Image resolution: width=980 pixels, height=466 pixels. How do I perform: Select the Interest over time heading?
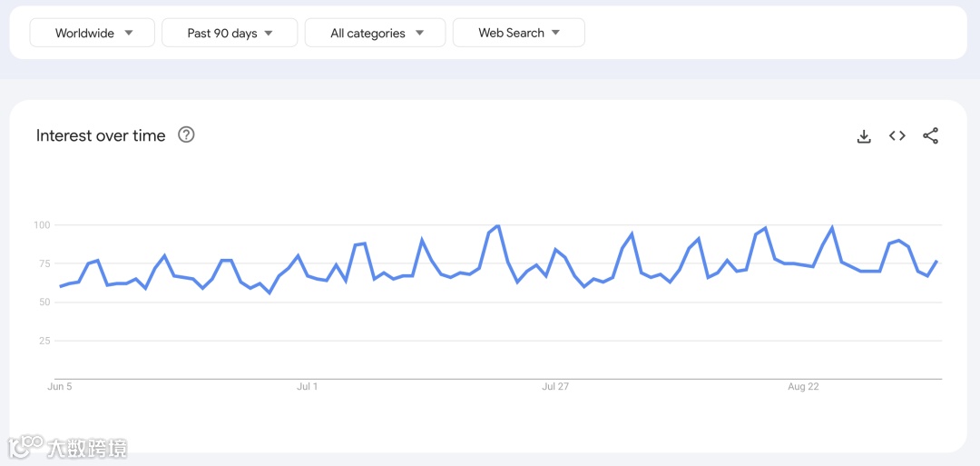(x=101, y=136)
